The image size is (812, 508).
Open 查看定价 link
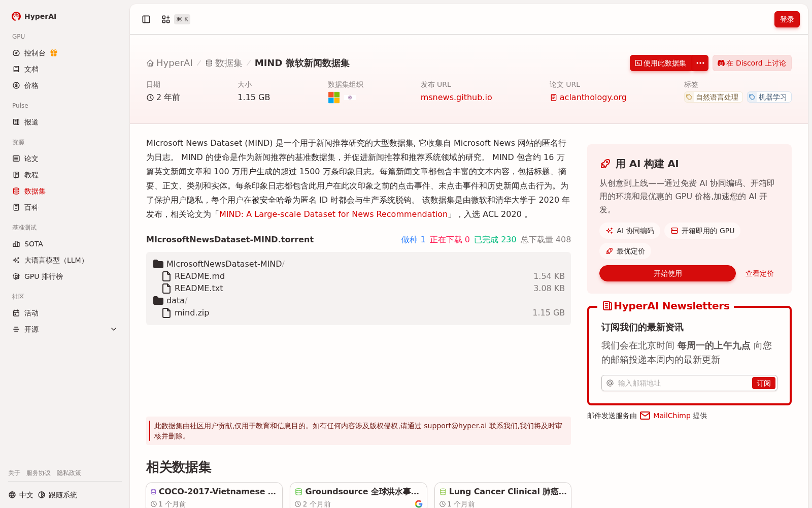tap(759, 273)
